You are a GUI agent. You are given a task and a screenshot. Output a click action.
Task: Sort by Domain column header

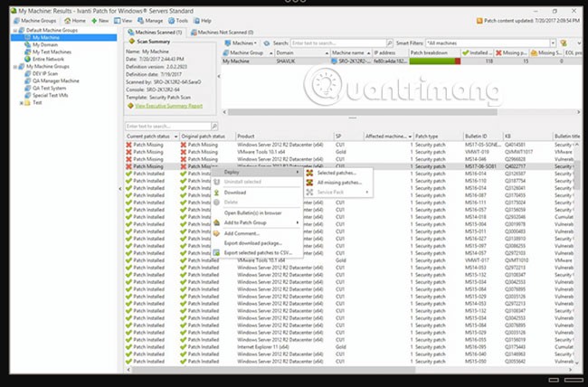[x=303, y=52]
